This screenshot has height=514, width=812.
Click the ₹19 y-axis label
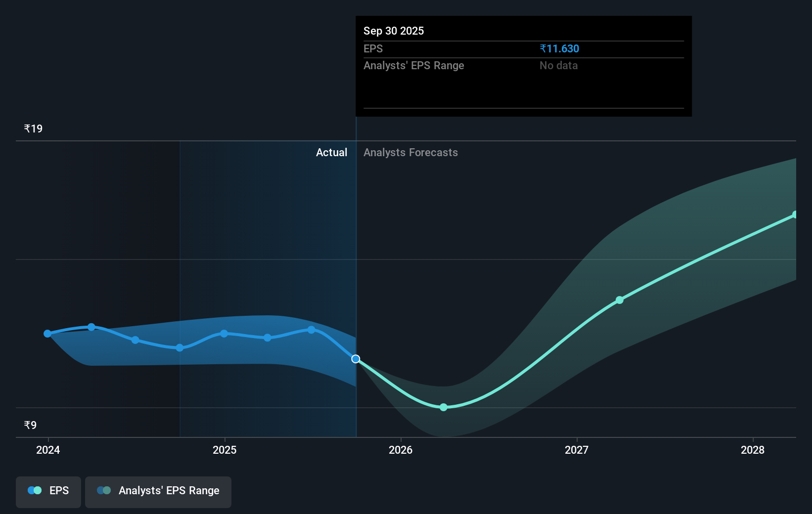[x=33, y=128]
